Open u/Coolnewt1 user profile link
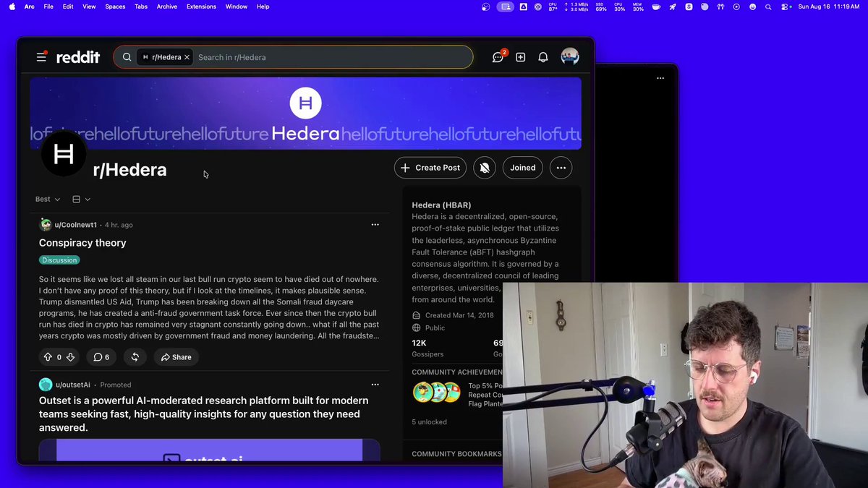The width and height of the screenshot is (868, 488). [x=76, y=225]
